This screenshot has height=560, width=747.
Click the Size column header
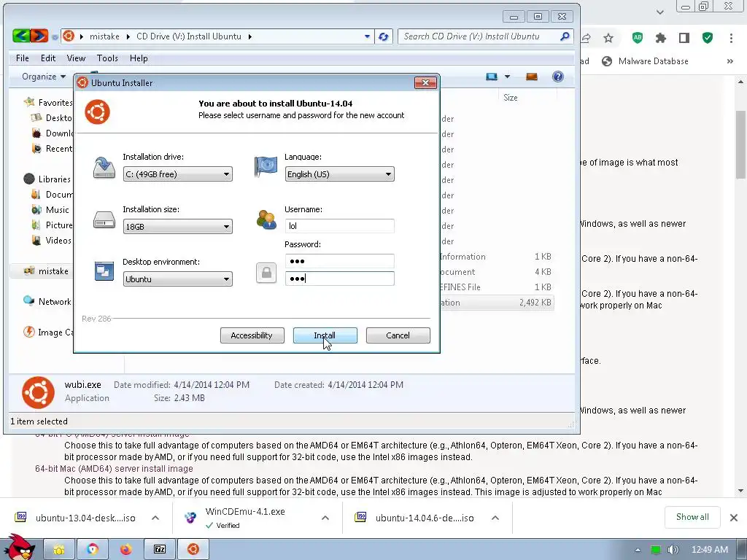(510, 98)
